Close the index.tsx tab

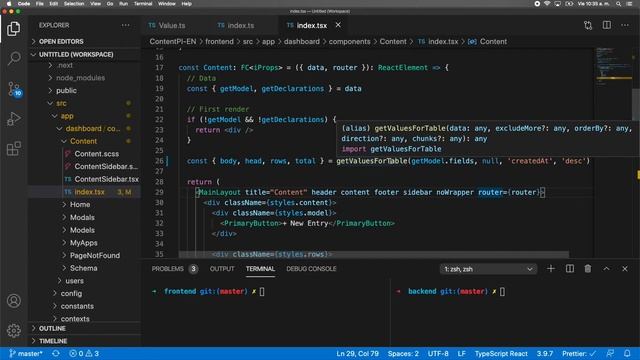pos(338,25)
